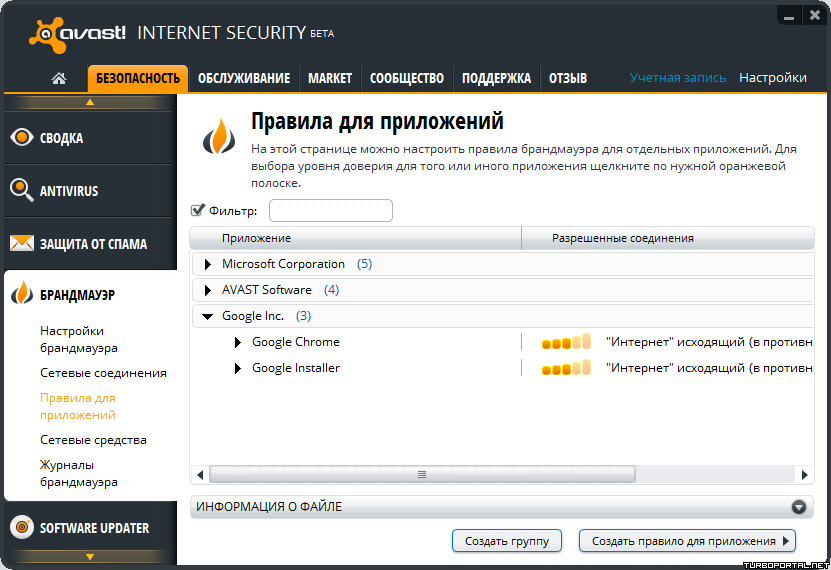Click the Создать группу button
Screen dimensions: 831x570
(x=507, y=541)
